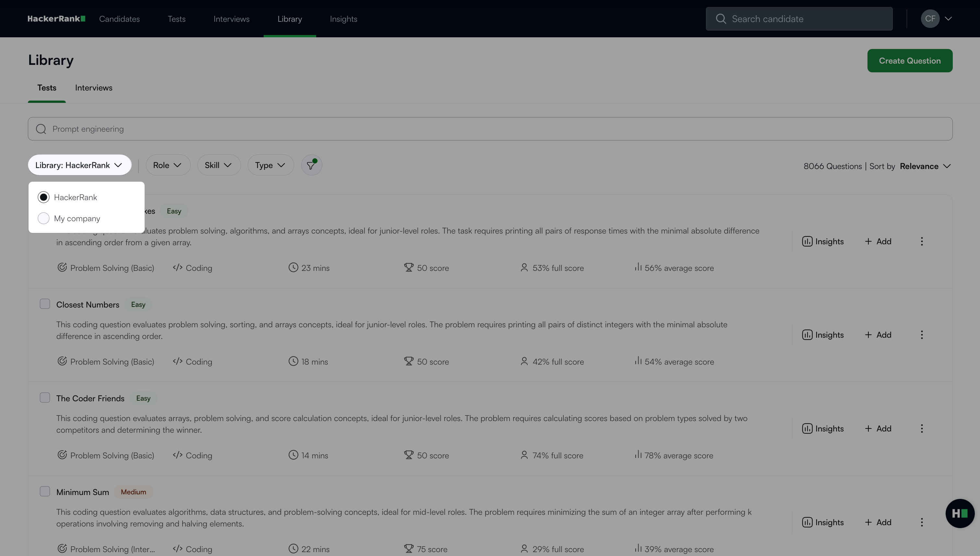The height and width of the screenshot is (556, 980).
Task: Open the Skill filter dropdown
Action: tap(218, 165)
